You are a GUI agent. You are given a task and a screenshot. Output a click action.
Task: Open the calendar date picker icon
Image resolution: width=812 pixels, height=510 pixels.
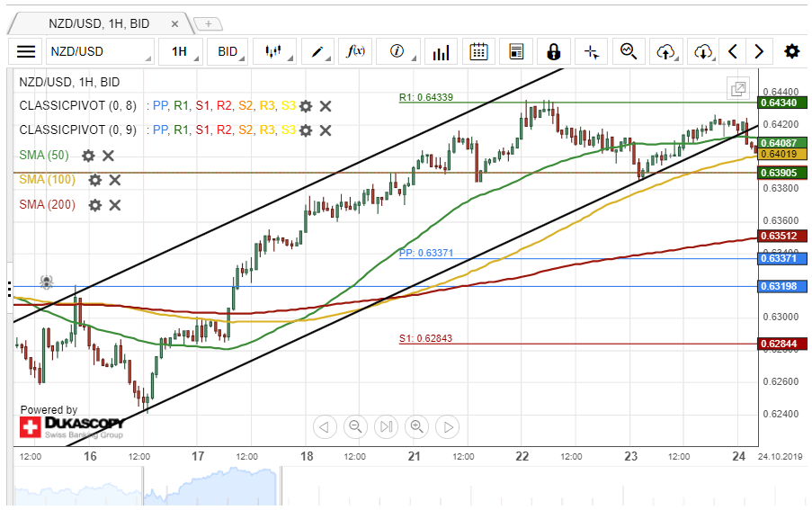coord(478,52)
